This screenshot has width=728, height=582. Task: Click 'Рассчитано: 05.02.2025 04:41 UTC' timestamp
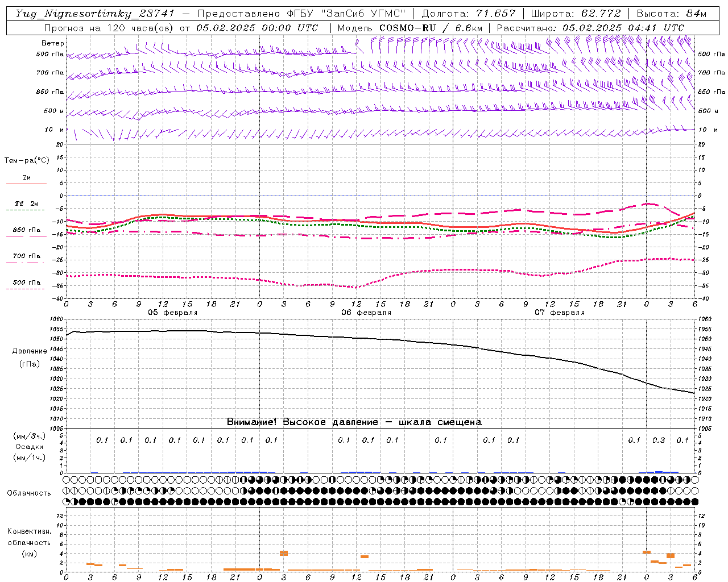tap(590, 28)
